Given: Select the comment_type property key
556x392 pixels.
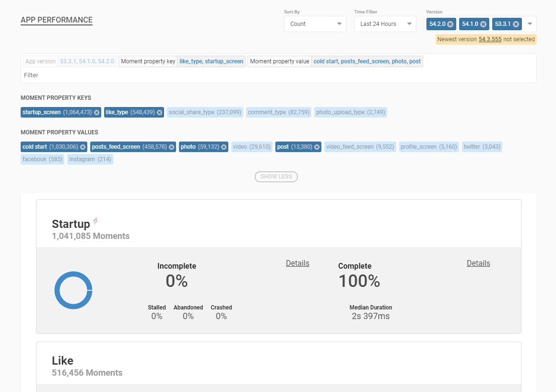Looking at the screenshot, I should 279,112.
